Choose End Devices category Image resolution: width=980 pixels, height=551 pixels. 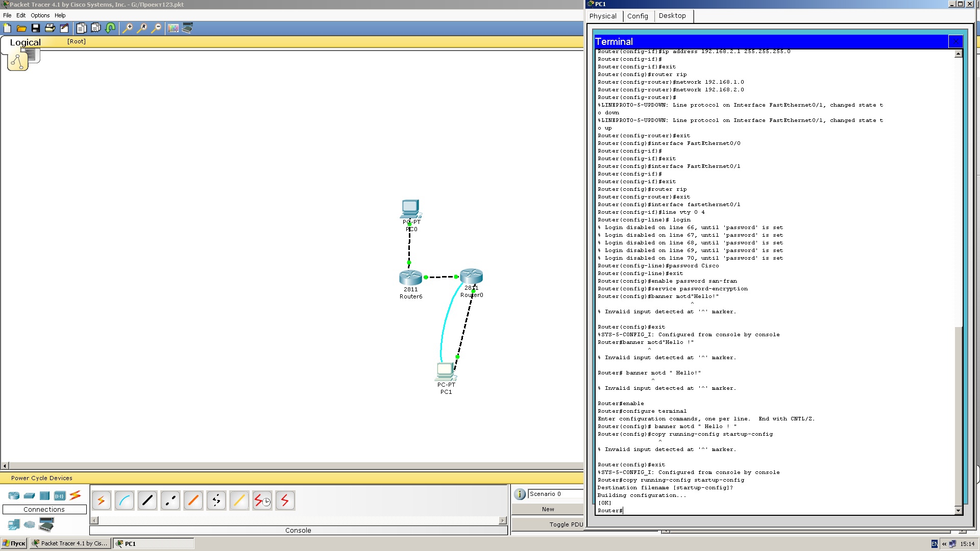pyautogui.click(x=14, y=524)
